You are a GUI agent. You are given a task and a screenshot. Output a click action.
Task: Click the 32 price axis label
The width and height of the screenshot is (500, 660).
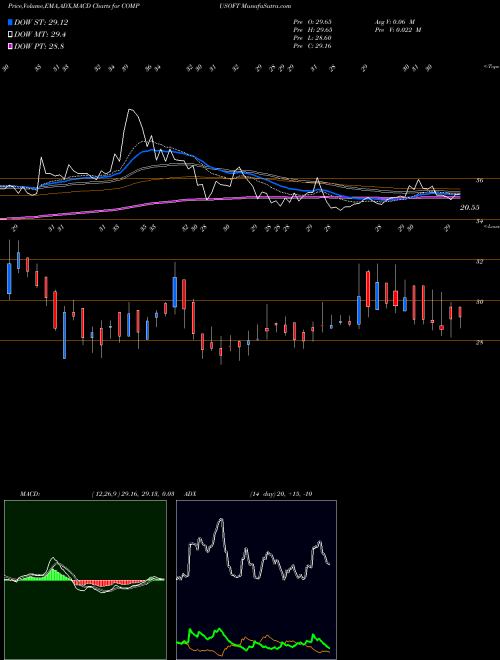click(x=479, y=262)
